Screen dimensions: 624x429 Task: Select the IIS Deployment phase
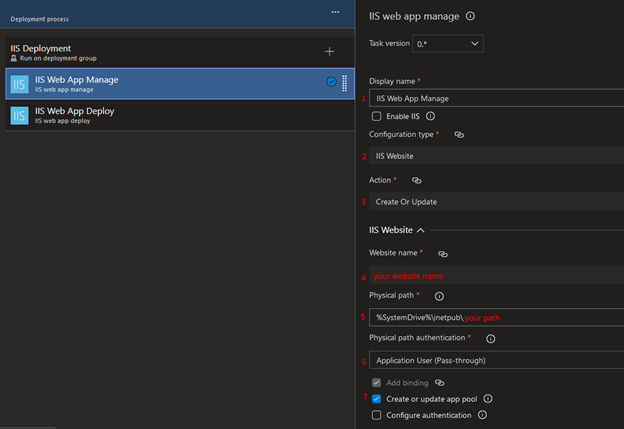(180, 52)
